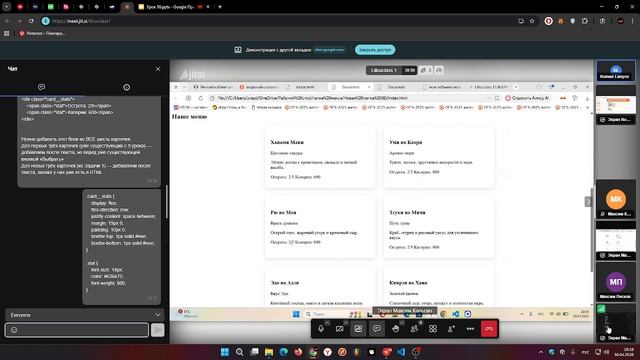Send the chat message

coord(158,330)
